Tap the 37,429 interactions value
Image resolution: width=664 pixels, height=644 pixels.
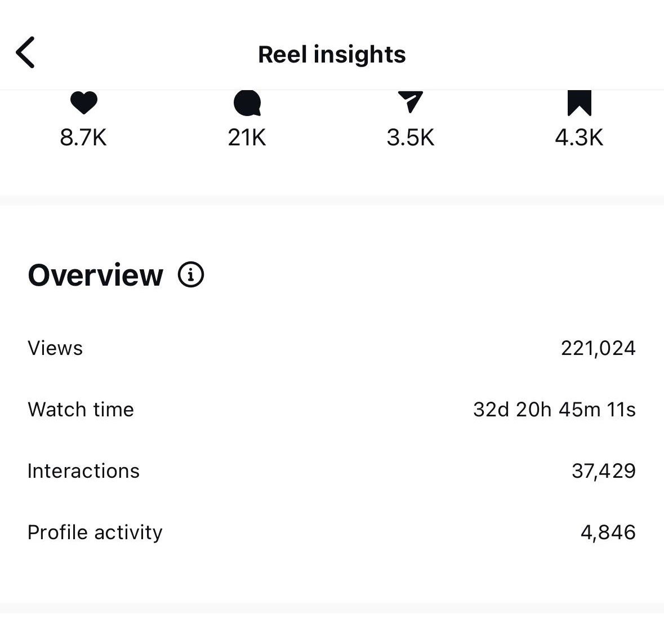tap(603, 471)
